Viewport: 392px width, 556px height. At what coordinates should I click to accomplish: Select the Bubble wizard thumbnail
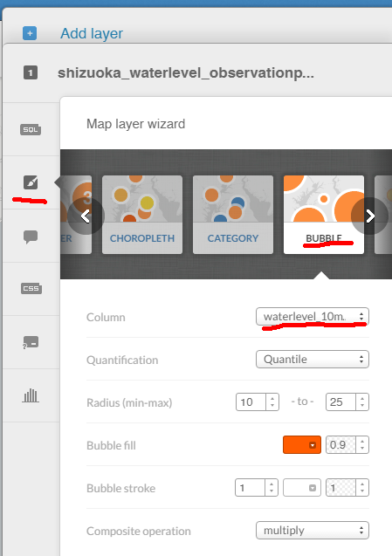(x=324, y=215)
